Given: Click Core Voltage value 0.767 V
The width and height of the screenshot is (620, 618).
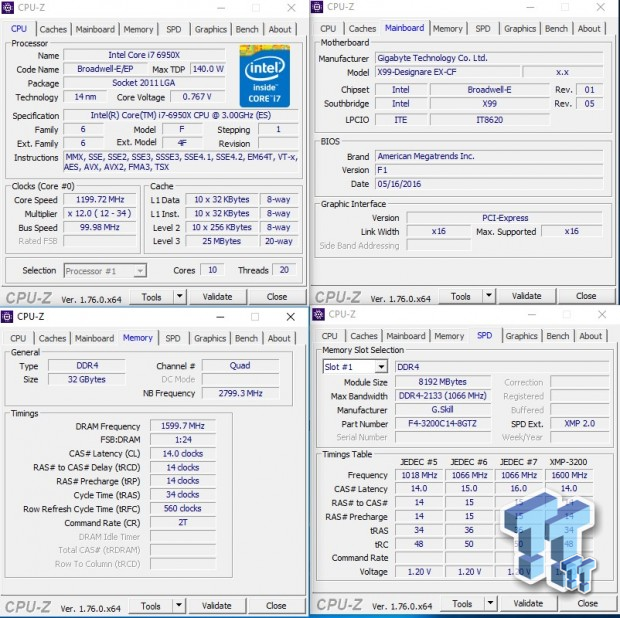Looking at the screenshot, I should click(x=197, y=97).
